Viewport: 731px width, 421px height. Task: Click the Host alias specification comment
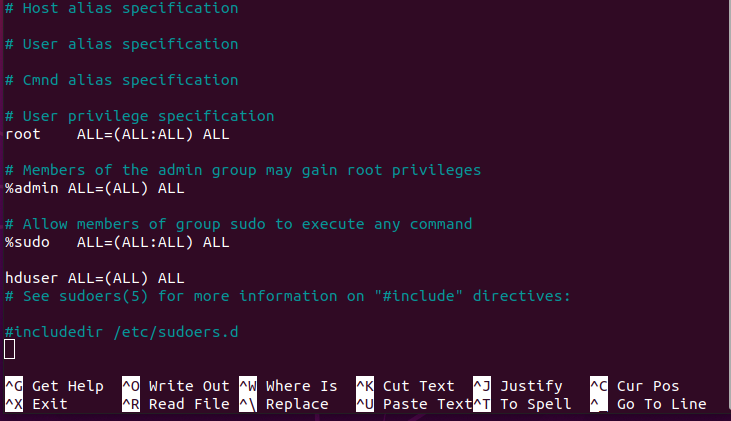121,8
